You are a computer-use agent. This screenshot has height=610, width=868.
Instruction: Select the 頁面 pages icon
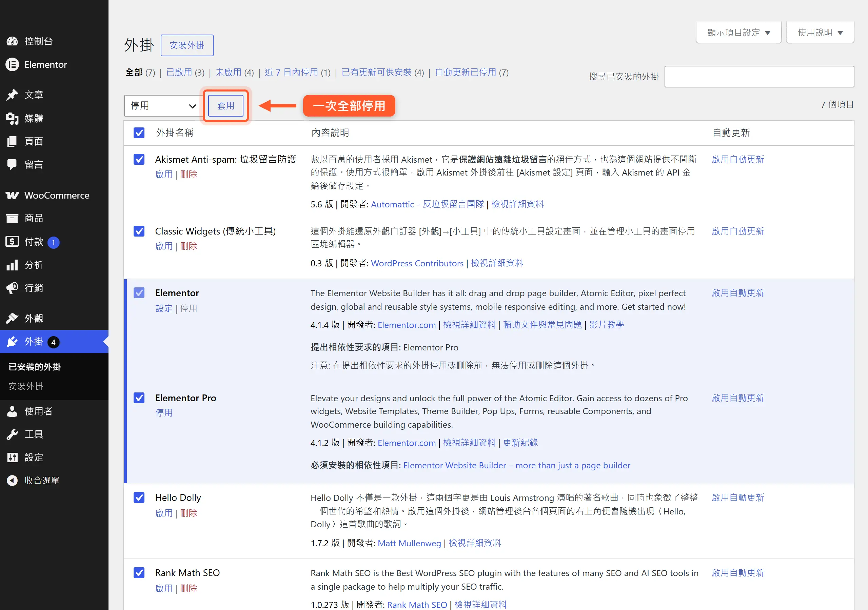(x=12, y=141)
